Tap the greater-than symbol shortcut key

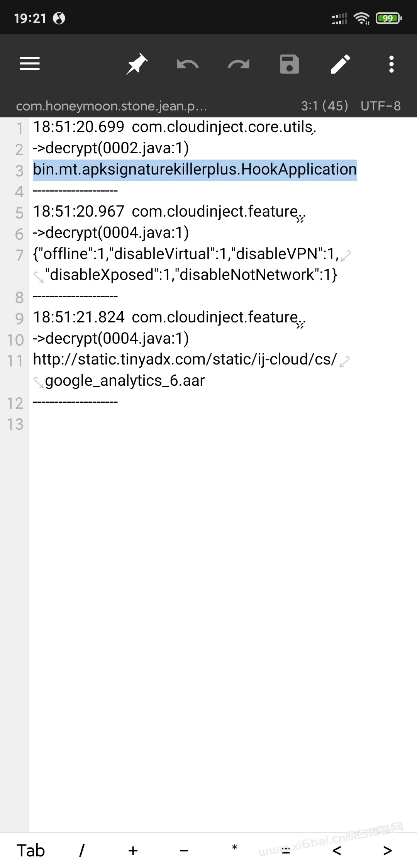(x=388, y=851)
